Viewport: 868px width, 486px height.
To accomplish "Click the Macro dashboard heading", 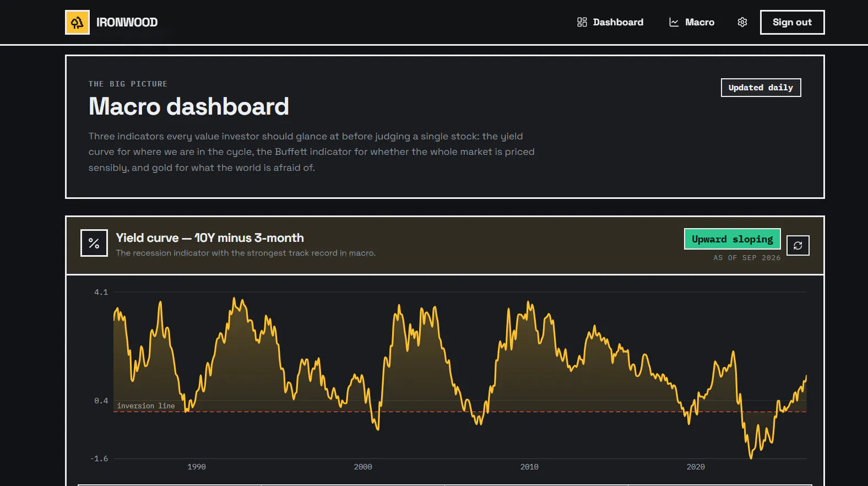I will click(189, 106).
